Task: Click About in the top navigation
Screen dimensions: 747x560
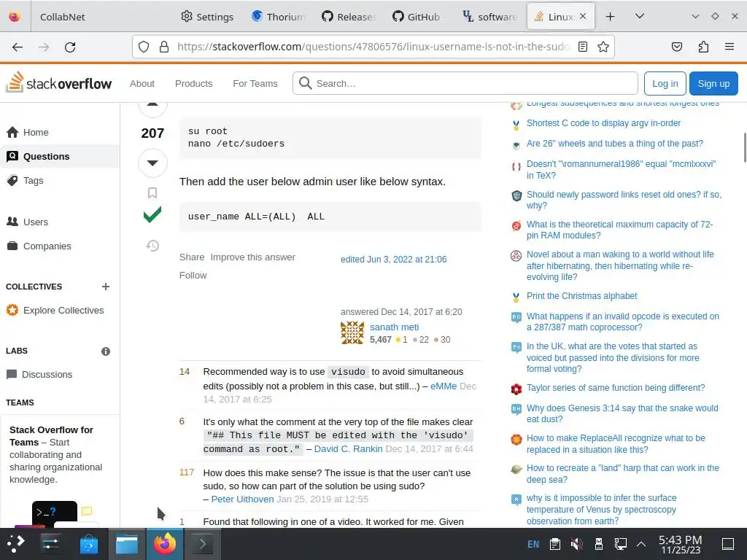Action: click(142, 83)
